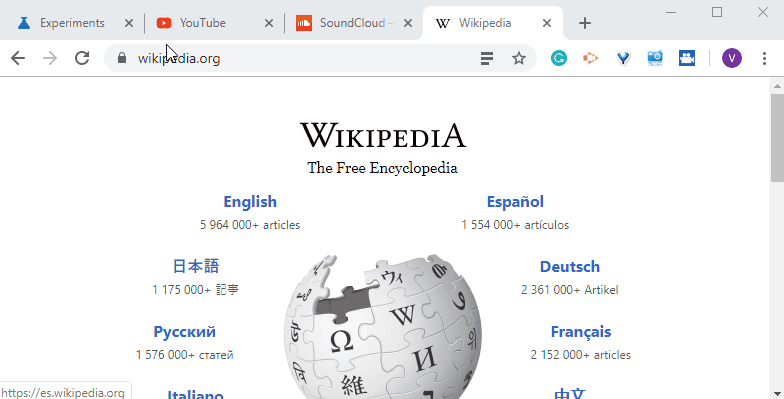Screen dimensions: 784x399
Task: Close the YouTube tab
Action: (269, 23)
